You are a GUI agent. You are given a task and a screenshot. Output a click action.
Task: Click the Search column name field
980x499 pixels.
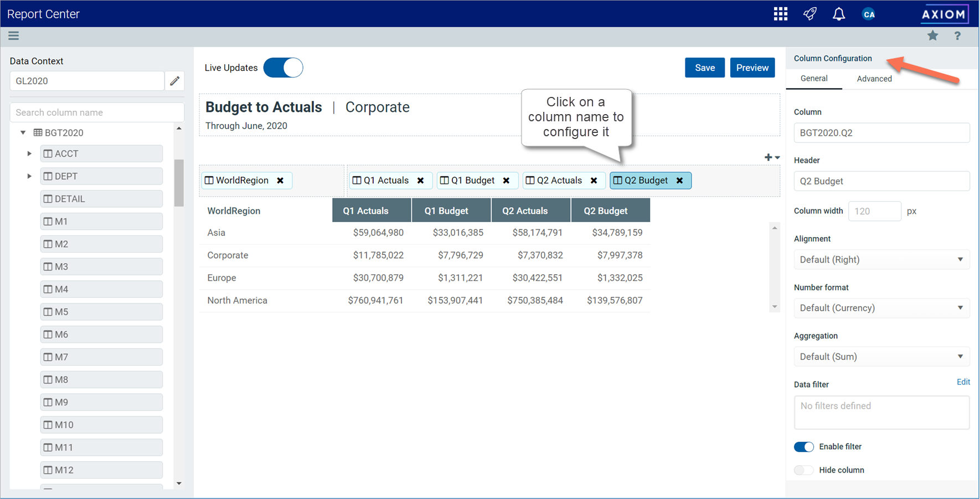click(97, 112)
